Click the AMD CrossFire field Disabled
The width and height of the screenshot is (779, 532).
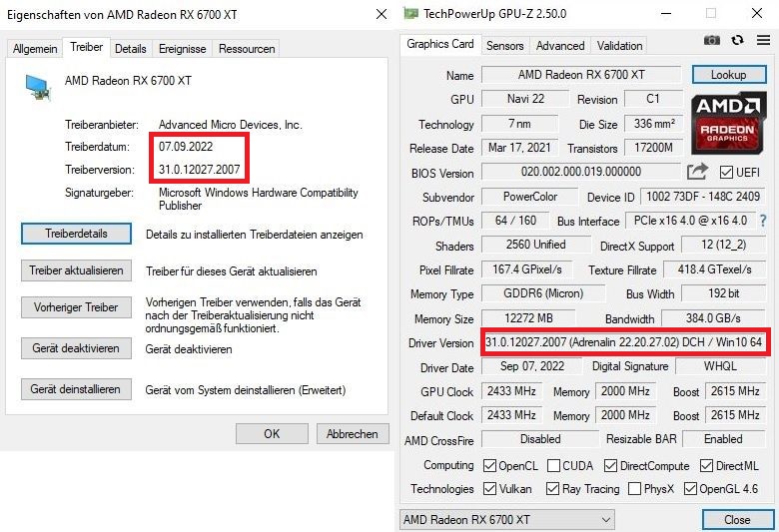540,439
